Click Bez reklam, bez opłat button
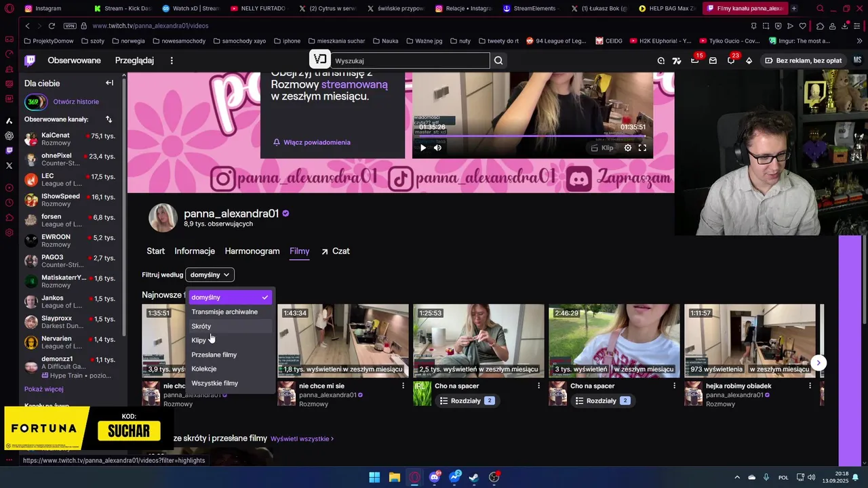 pos(803,60)
